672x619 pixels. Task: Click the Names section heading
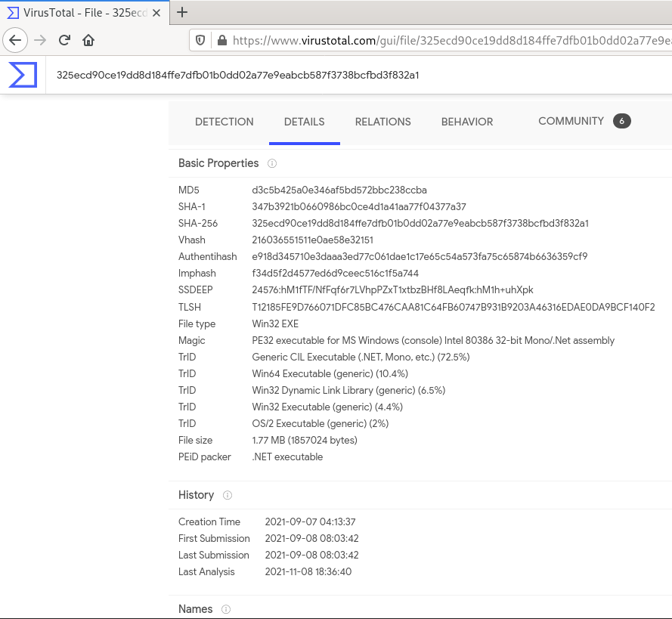(x=196, y=609)
